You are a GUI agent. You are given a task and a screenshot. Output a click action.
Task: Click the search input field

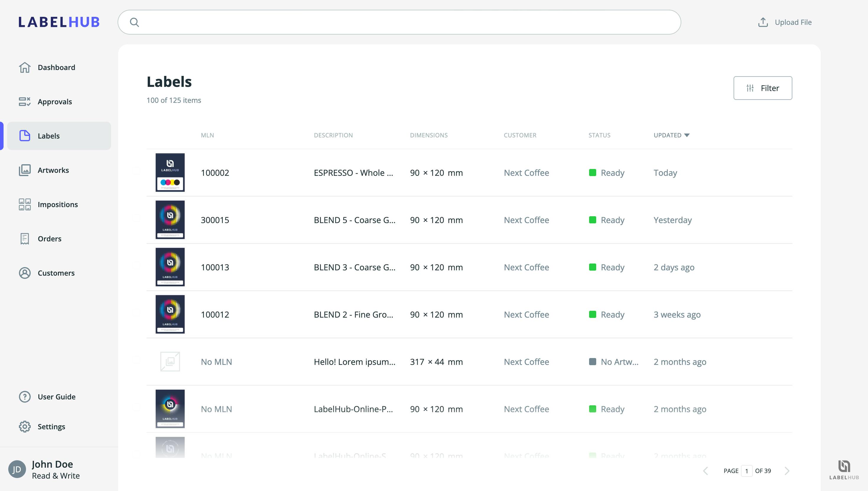click(x=399, y=22)
